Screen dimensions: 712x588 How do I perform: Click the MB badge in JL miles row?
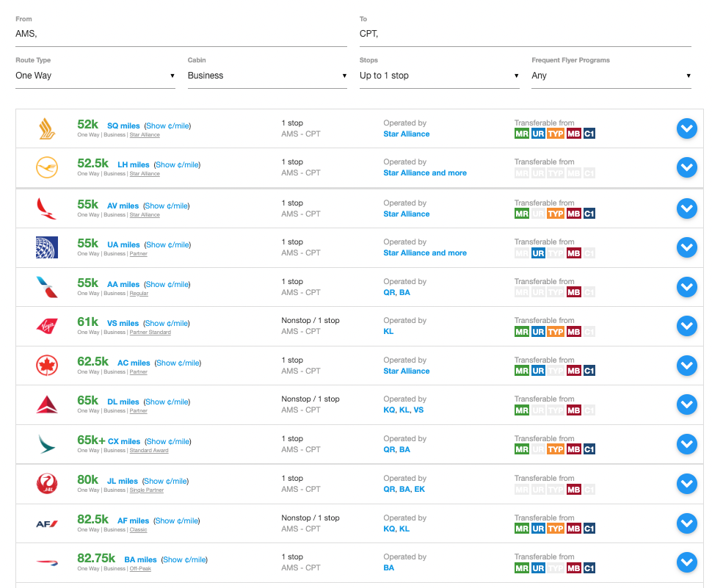[573, 490]
